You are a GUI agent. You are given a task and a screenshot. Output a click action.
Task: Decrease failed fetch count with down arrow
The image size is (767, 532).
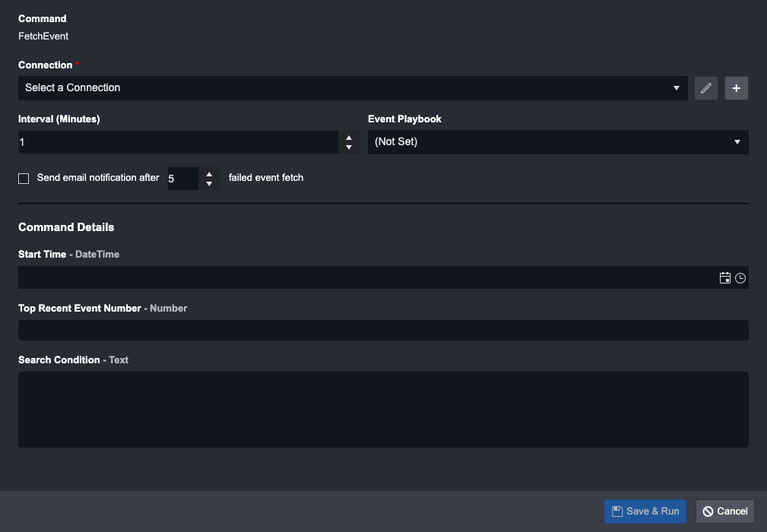pos(209,184)
